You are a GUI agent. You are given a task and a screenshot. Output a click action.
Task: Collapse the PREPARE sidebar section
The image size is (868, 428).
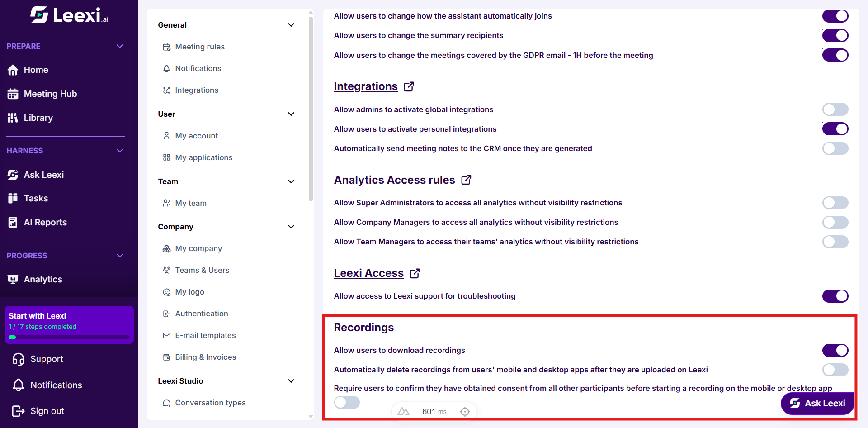120,46
